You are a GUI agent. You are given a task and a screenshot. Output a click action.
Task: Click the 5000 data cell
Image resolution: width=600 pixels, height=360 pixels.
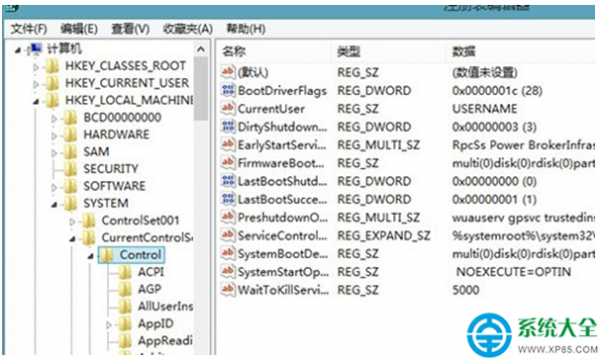click(x=465, y=290)
